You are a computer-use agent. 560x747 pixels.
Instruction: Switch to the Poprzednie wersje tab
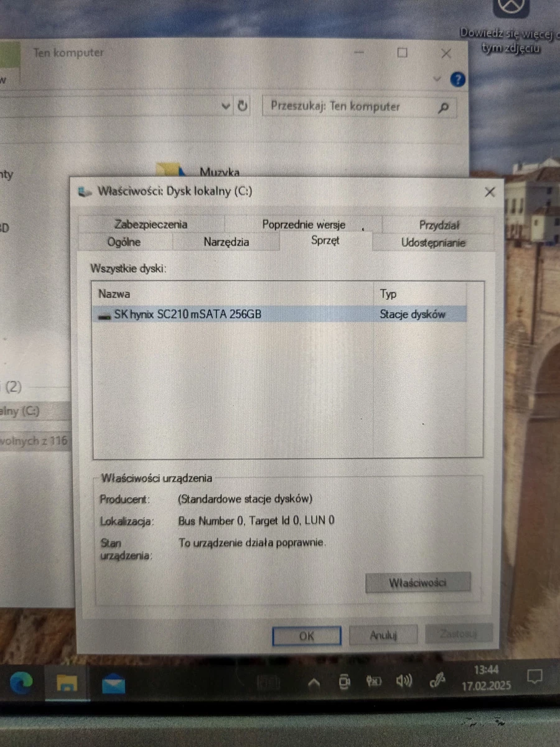[x=303, y=225]
